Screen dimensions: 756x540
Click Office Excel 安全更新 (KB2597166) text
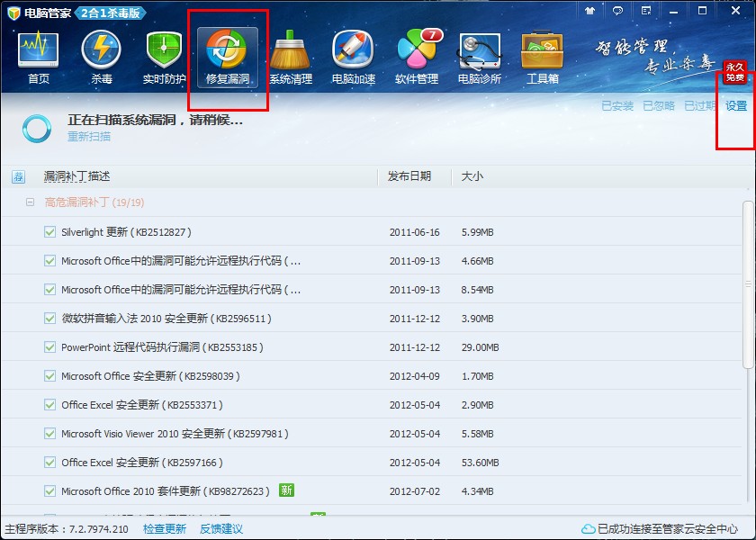142,463
